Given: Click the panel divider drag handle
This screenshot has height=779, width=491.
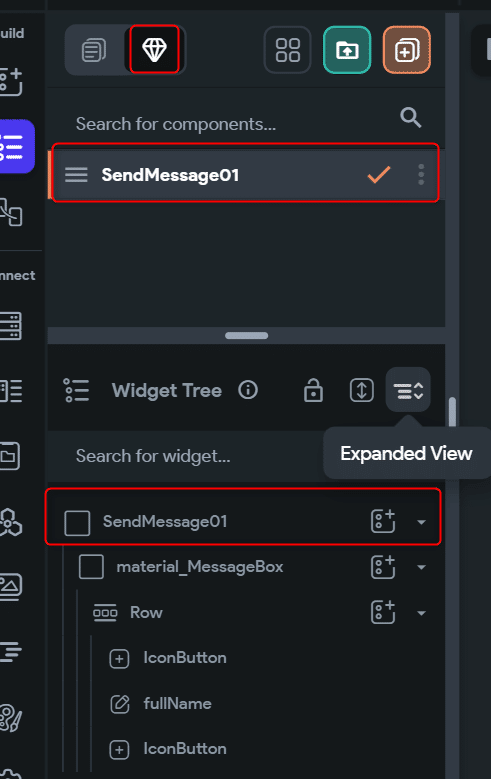Looking at the screenshot, I should tap(246, 336).
